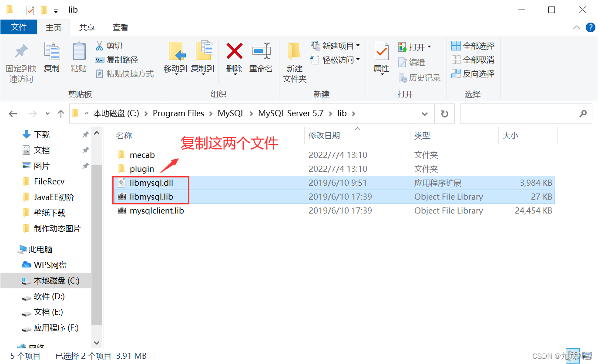Click the Properties (属性) checkmark icon

(381, 52)
